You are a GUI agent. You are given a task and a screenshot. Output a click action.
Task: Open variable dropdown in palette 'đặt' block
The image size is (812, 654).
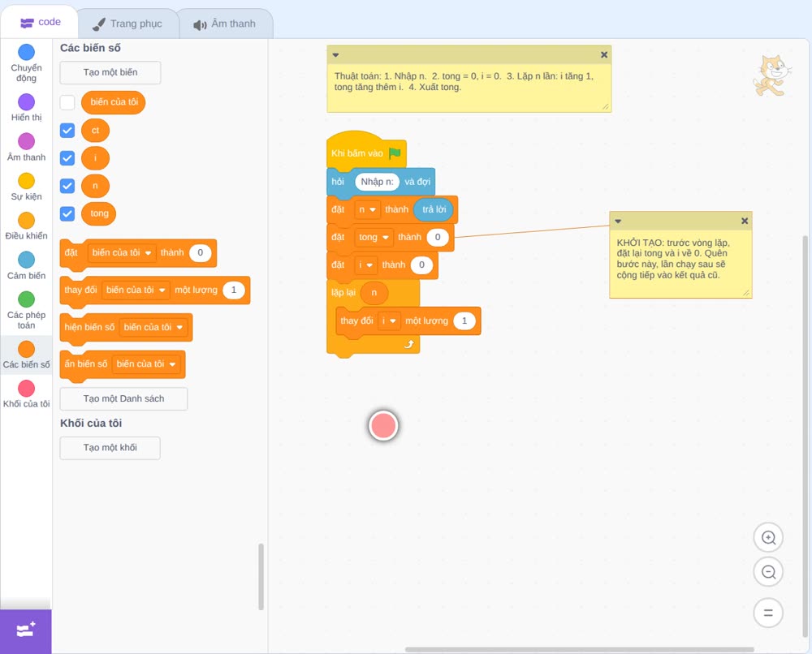[122, 252]
